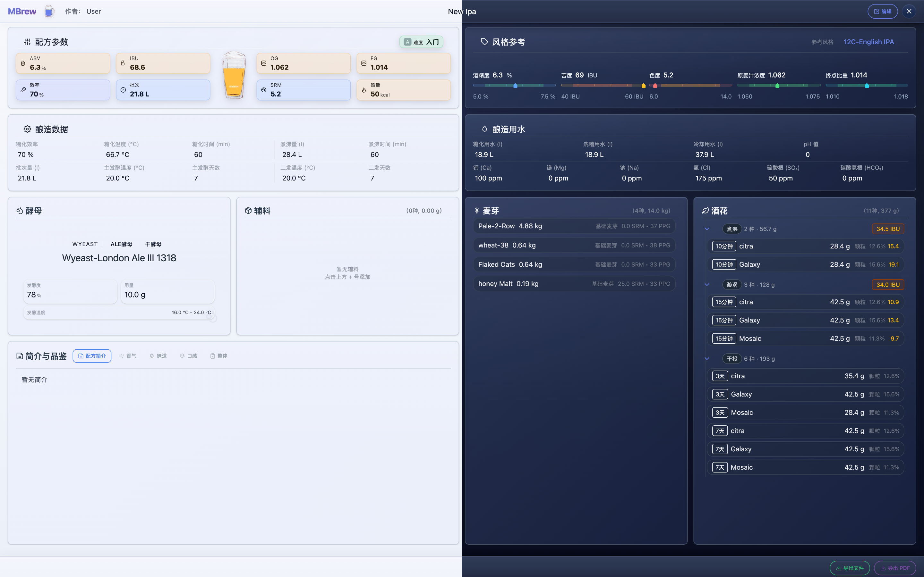The image size is (924, 577).
Task: Click the water drop icon beside 酿造用水
Action: click(x=484, y=130)
